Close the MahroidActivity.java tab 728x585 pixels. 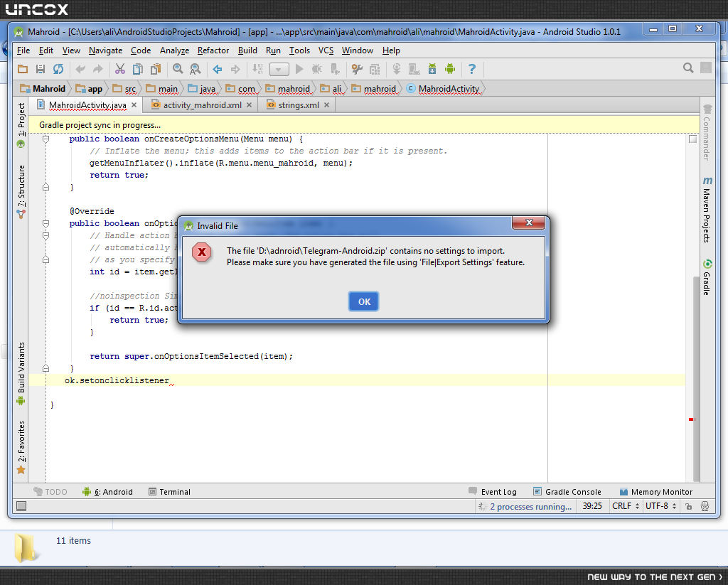[134, 105]
